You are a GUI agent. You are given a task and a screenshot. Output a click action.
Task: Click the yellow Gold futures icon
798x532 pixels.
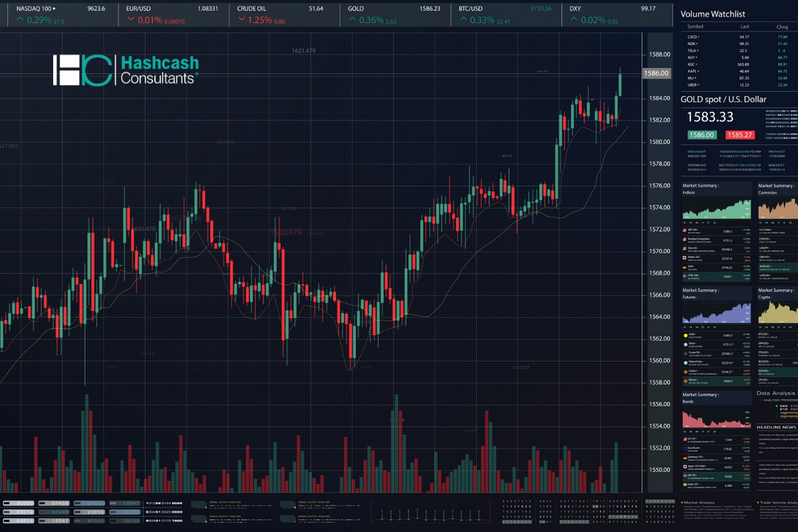685,334
